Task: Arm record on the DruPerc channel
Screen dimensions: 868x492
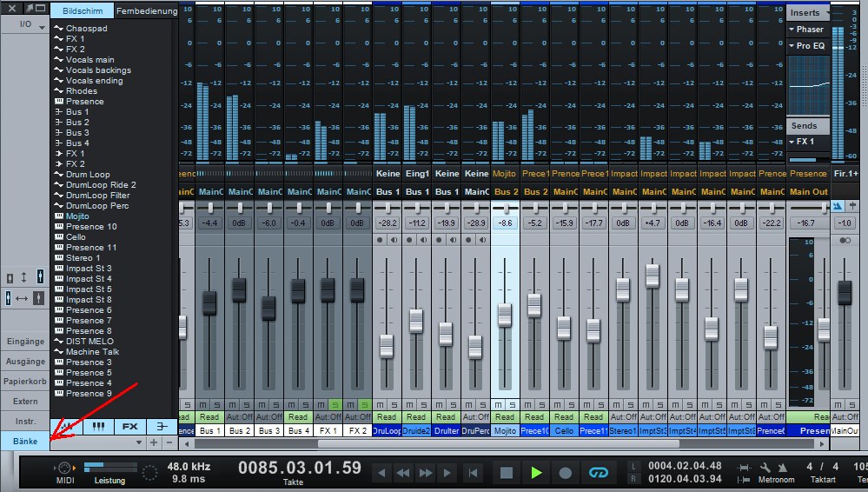Action: click(468, 240)
